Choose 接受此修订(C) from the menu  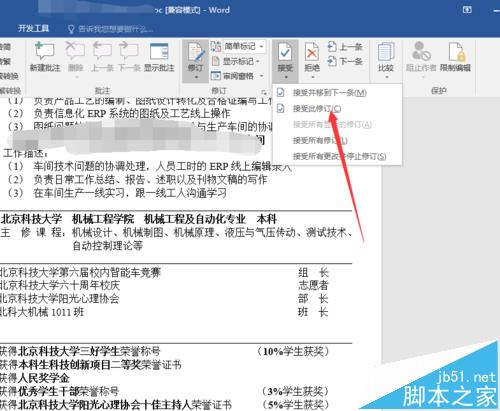(x=317, y=109)
